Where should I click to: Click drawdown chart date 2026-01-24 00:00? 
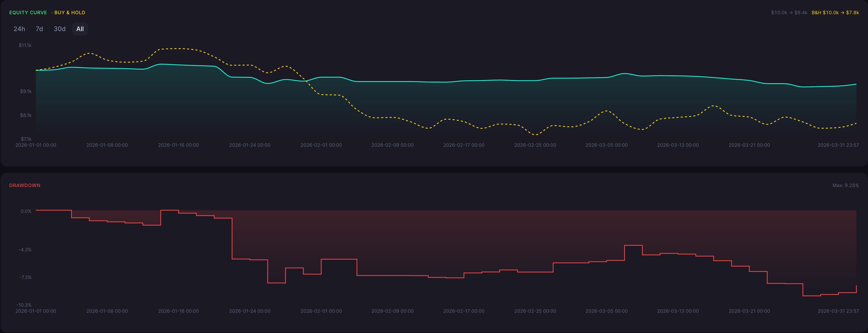tap(250, 311)
